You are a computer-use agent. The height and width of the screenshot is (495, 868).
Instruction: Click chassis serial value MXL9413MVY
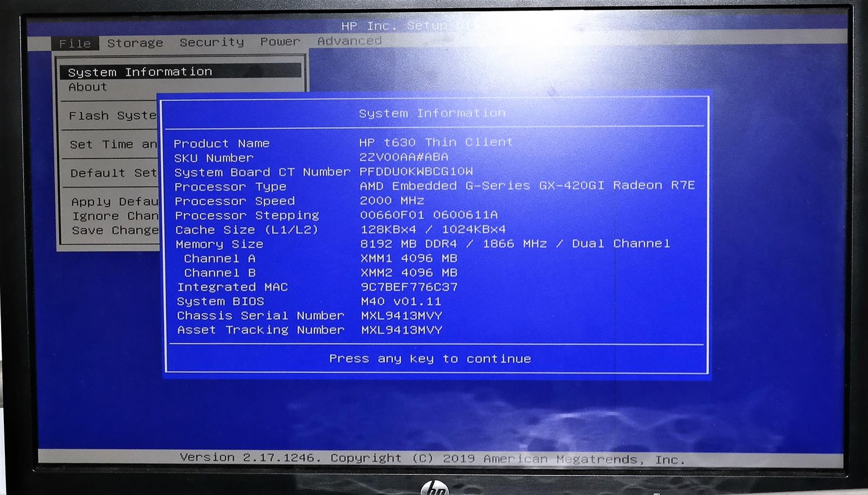pyautogui.click(x=402, y=316)
